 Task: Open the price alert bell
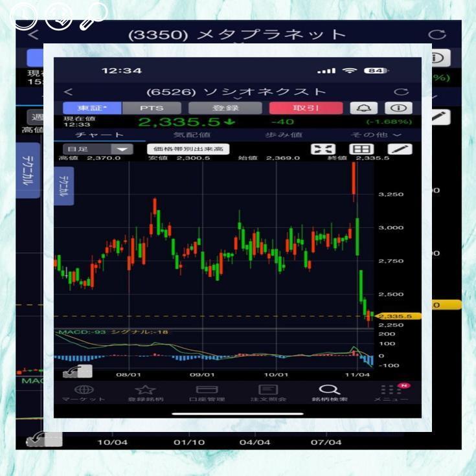point(364,108)
